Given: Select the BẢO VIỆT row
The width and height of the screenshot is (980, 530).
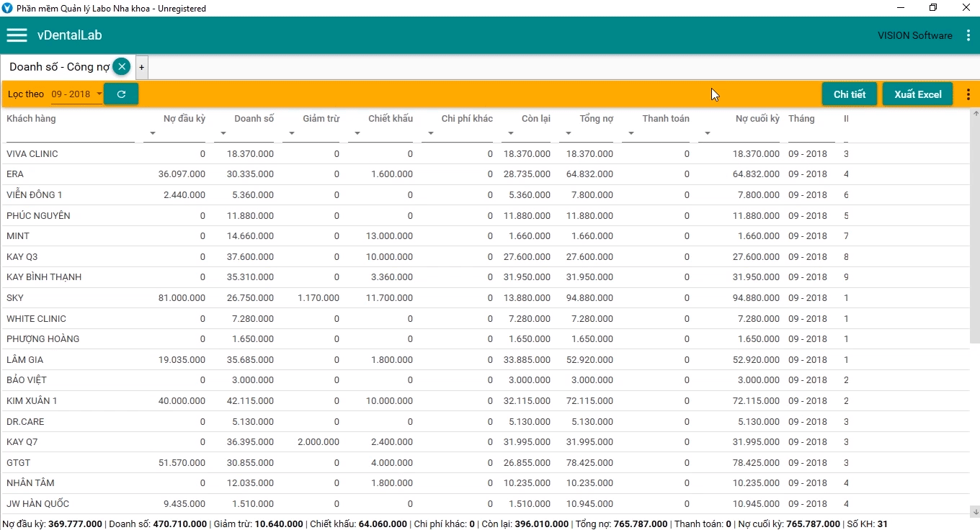Looking at the screenshot, I should [x=486, y=380].
